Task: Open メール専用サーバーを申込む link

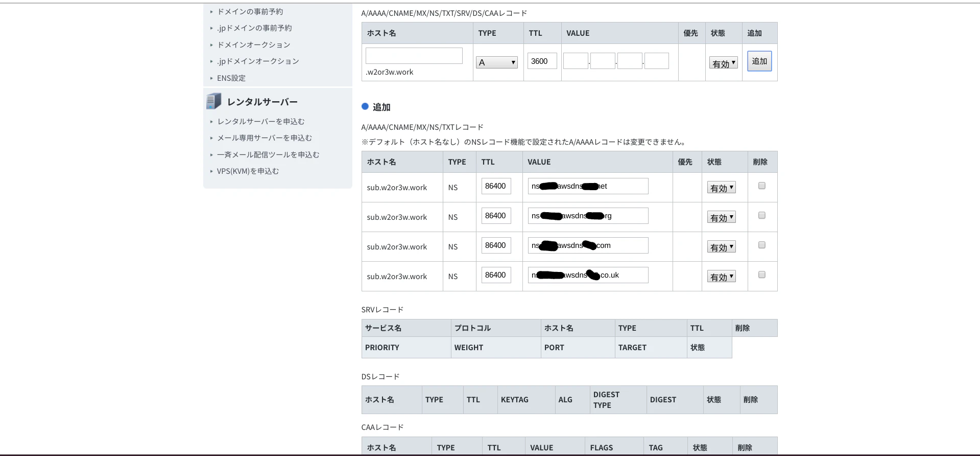Action: point(265,138)
